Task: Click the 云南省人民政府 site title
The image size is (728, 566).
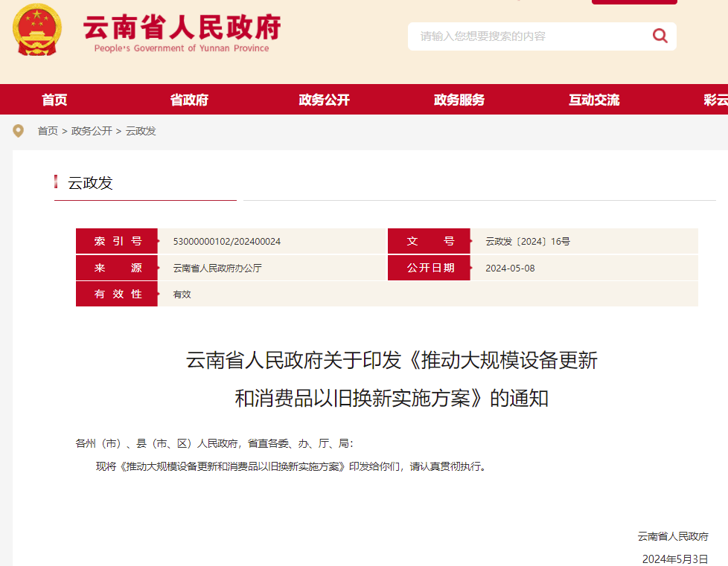Action: point(182,28)
